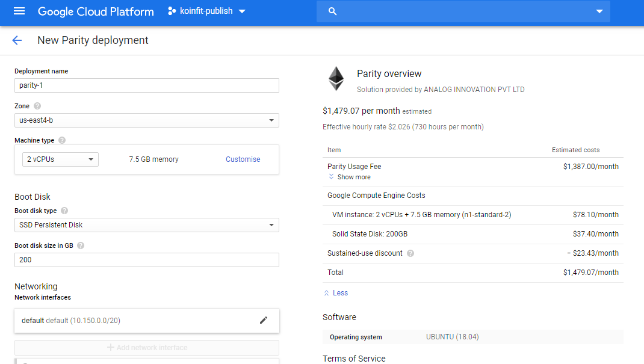Open the hamburger navigation menu
The image size is (644, 364).
click(19, 11)
